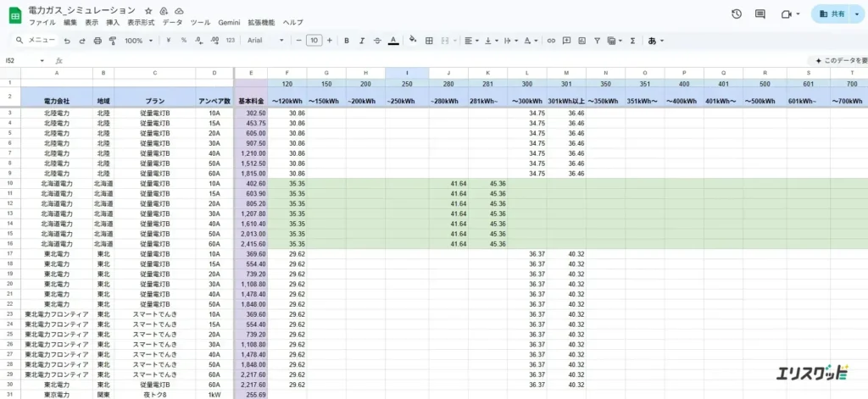Decrease font size with minus button

click(299, 41)
